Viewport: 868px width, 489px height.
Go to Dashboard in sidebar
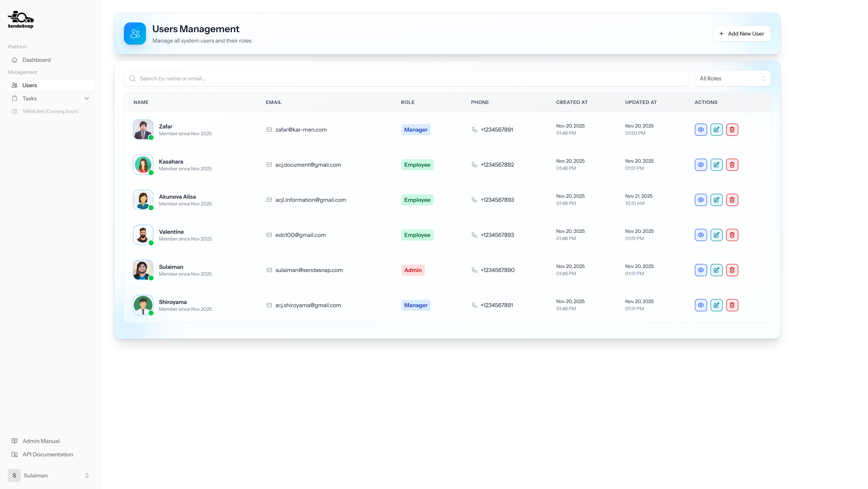tap(36, 60)
